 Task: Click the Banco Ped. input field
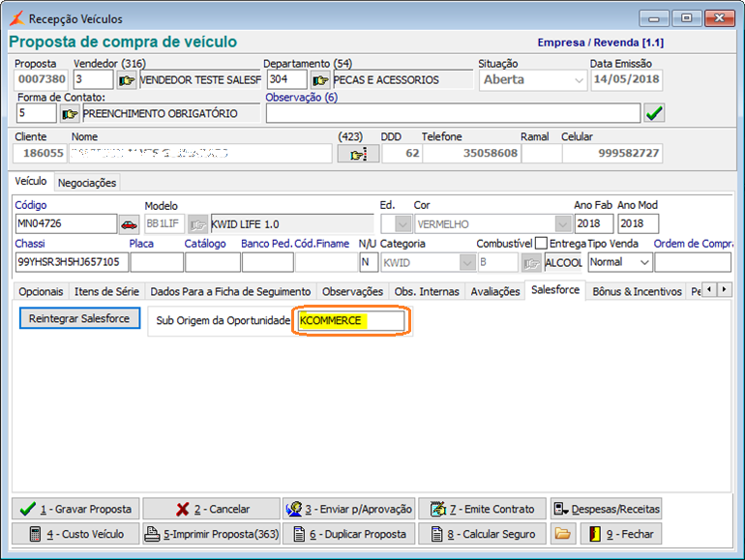click(x=267, y=262)
